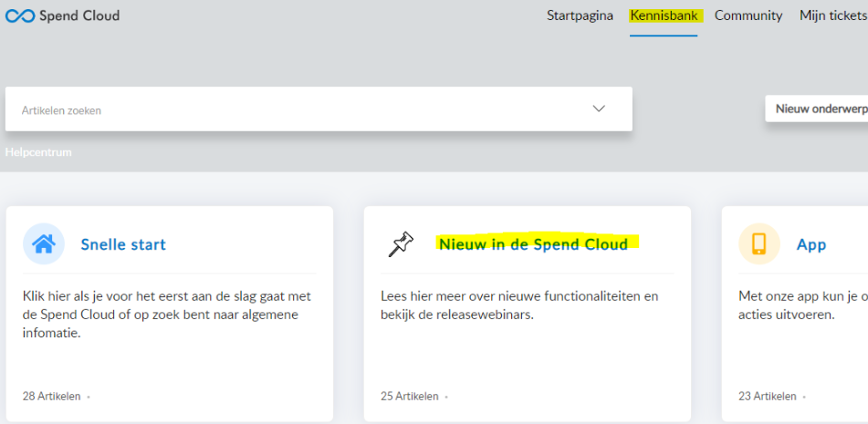This screenshot has width=868, height=424.
Task: Click the 25 Artikelen count label
Action: click(410, 397)
